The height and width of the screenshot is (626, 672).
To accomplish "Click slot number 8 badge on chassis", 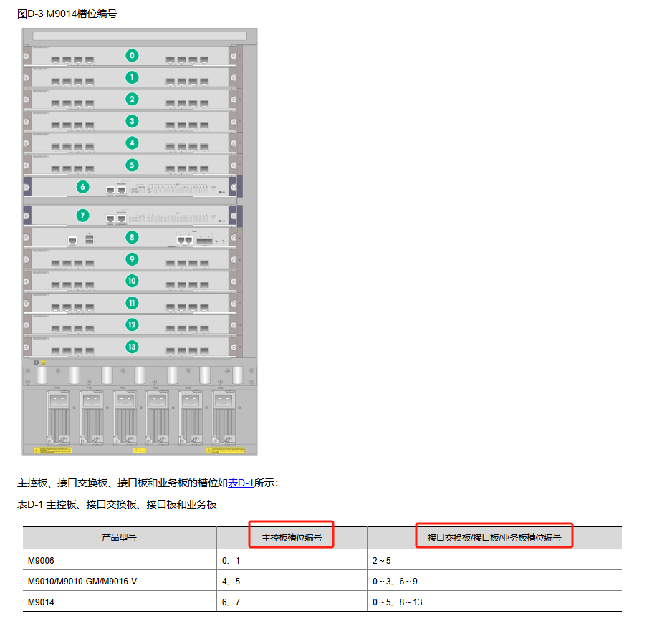I will tap(132, 237).
